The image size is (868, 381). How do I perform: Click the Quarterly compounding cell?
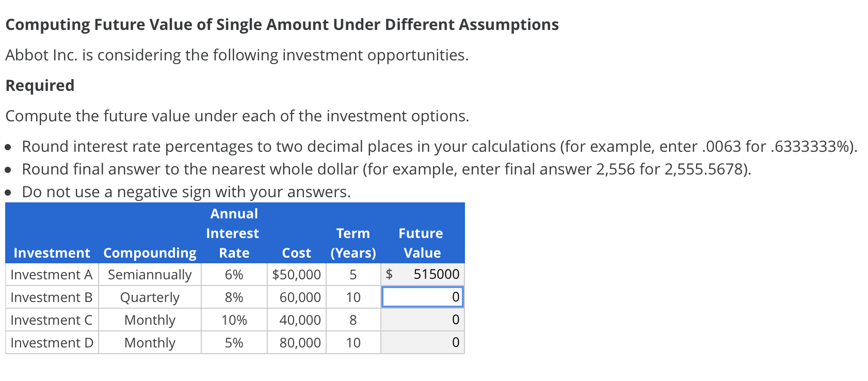click(x=149, y=297)
